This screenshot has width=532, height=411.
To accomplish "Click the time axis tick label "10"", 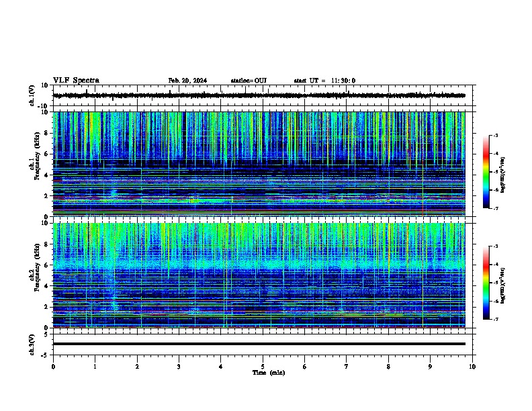I will point(472,367).
